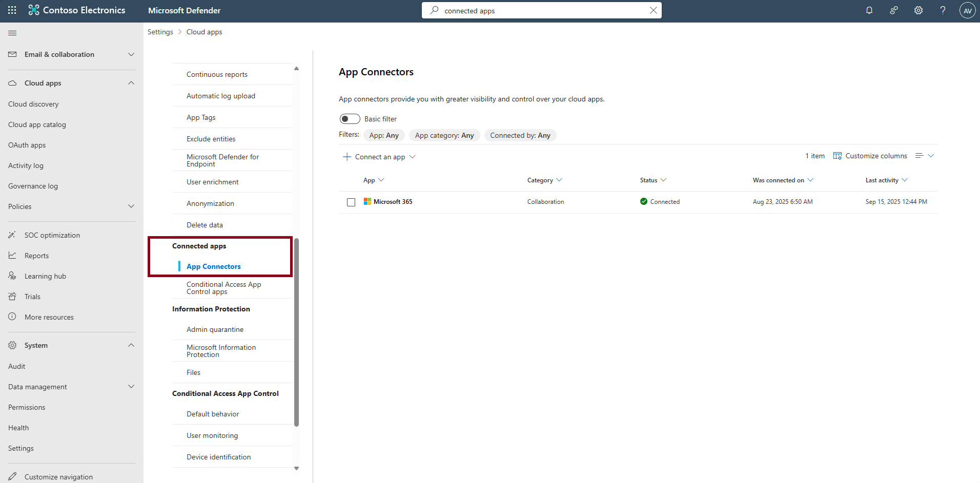Sort by the Category column header

[544, 180]
